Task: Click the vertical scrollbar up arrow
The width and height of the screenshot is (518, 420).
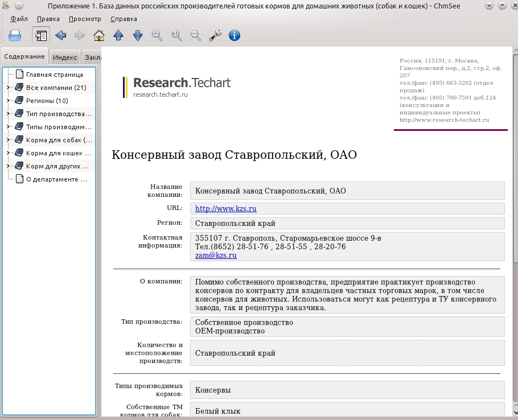Action: coord(515,51)
